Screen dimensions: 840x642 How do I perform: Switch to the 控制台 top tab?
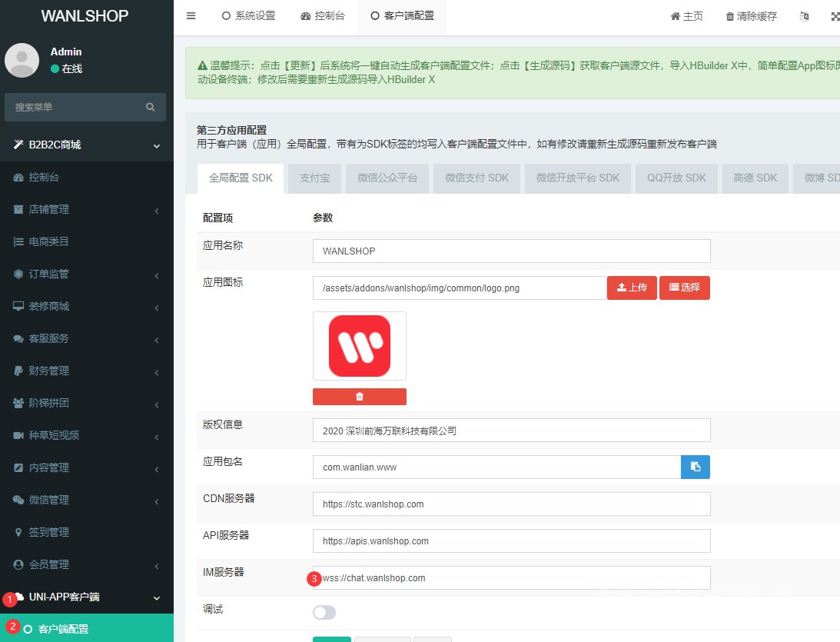point(323,16)
